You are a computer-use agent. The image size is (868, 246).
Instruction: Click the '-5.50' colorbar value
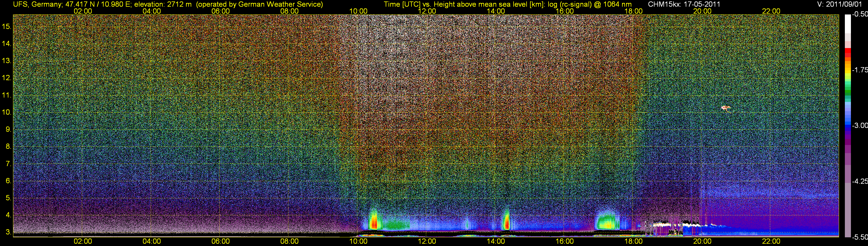[860, 237]
